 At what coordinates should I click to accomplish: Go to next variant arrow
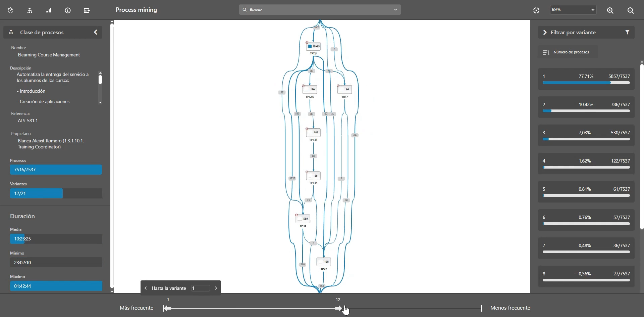[x=216, y=288]
